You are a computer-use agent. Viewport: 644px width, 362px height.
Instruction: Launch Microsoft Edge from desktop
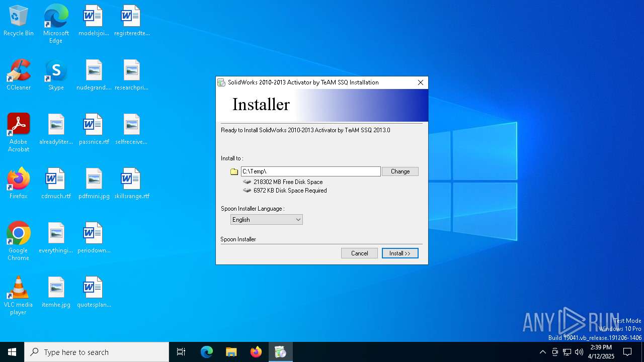coord(56,24)
